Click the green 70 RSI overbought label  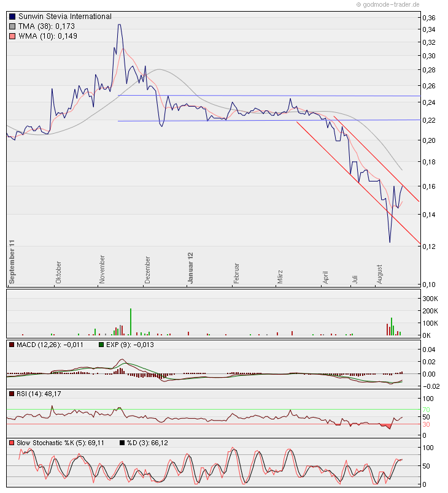[x=427, y=410]
